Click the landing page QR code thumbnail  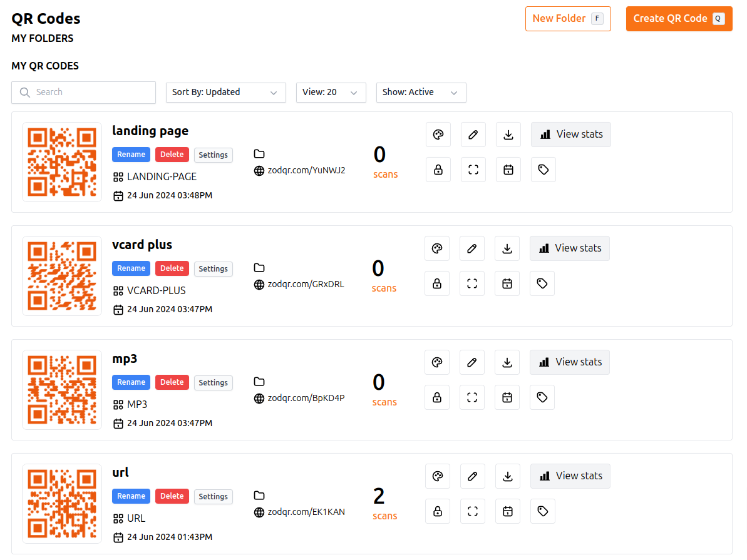coord(62,162)
